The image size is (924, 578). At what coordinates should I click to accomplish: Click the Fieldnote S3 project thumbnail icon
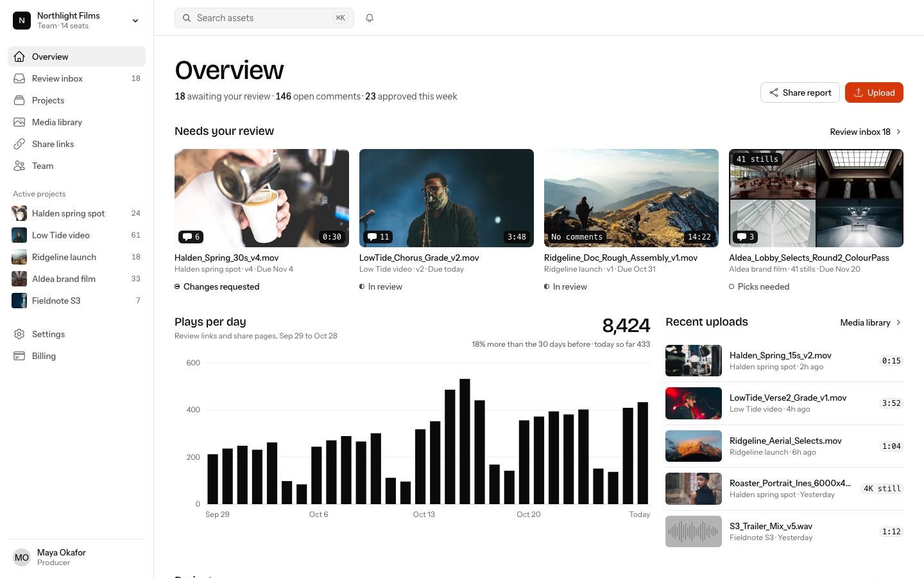19,301
